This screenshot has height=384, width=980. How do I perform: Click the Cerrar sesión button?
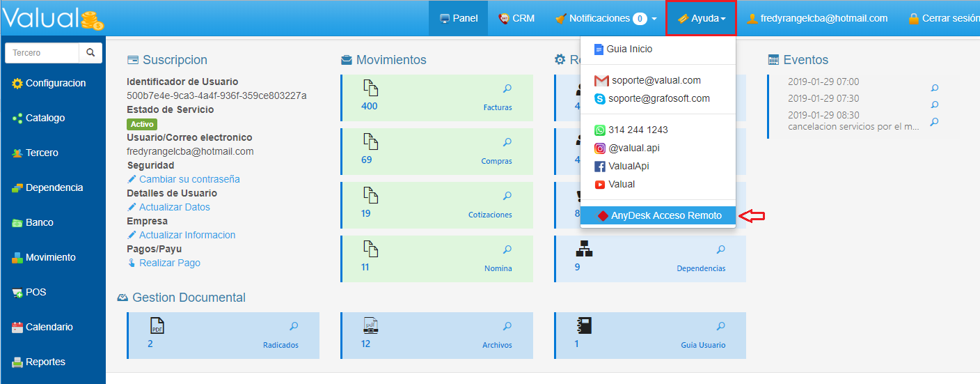coord(943,19)
